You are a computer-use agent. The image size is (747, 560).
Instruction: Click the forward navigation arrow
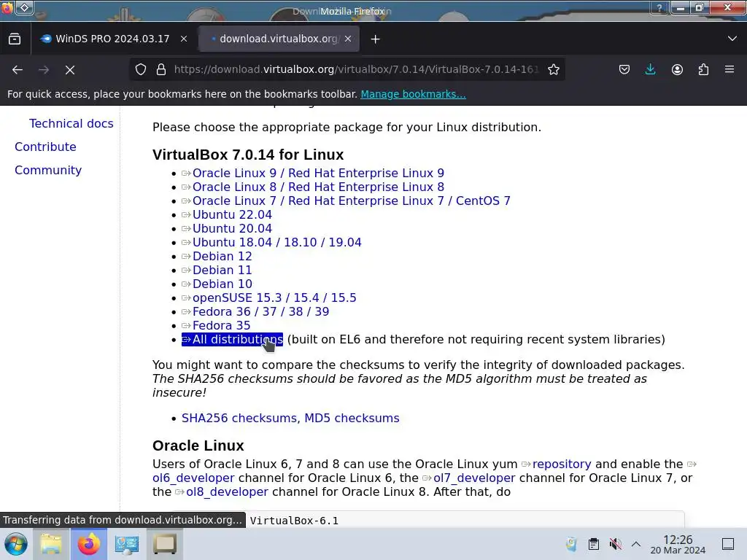pos(44,70)
